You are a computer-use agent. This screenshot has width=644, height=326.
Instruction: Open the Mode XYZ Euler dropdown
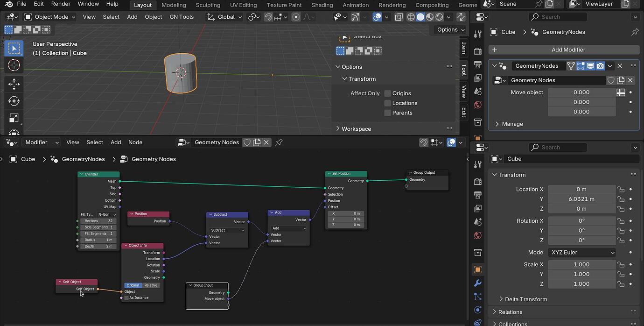click(582, 253)
